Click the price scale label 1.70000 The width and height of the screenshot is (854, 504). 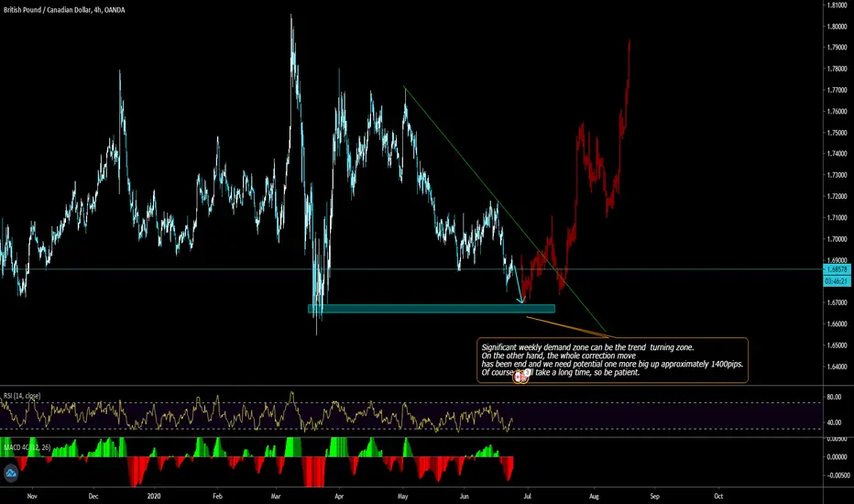pos(837,238)
